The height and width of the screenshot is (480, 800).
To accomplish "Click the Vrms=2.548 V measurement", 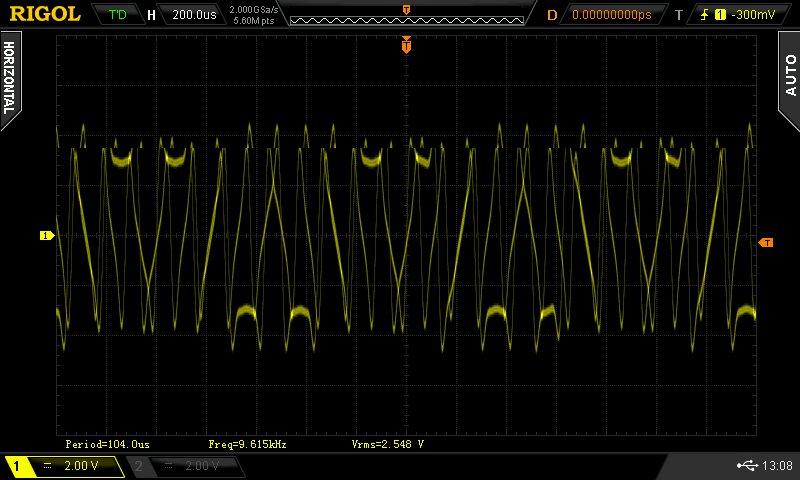I will click(388, 444).
